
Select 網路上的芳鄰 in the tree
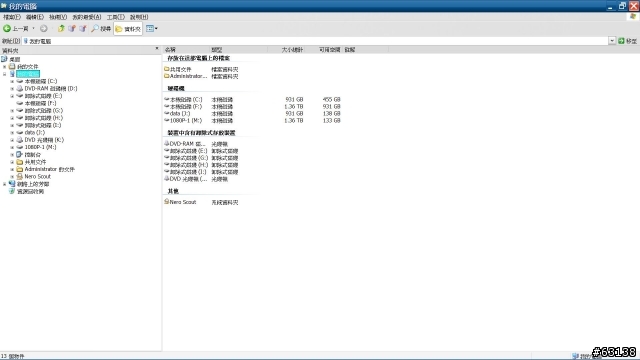(x=33, y=184)
